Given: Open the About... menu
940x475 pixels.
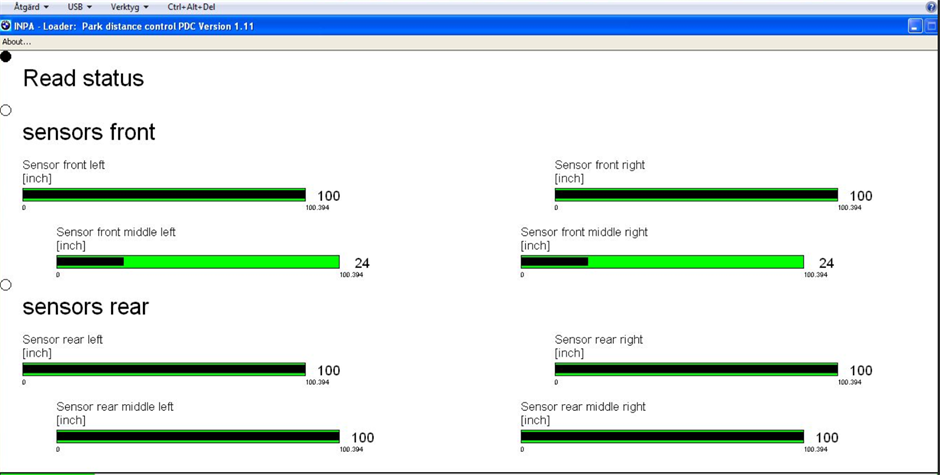Looking at the screenshot, I should 16,42.
